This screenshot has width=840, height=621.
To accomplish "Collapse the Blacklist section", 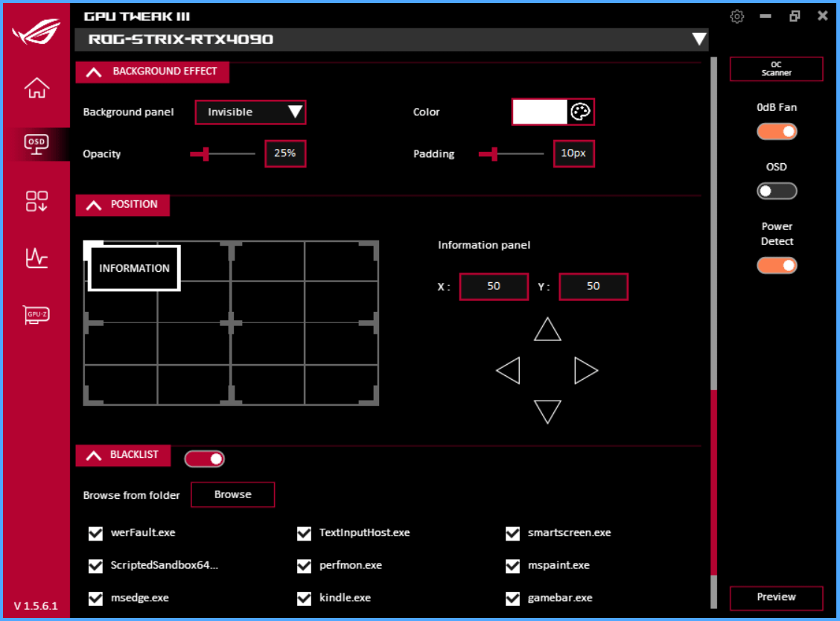I will 123,456.
